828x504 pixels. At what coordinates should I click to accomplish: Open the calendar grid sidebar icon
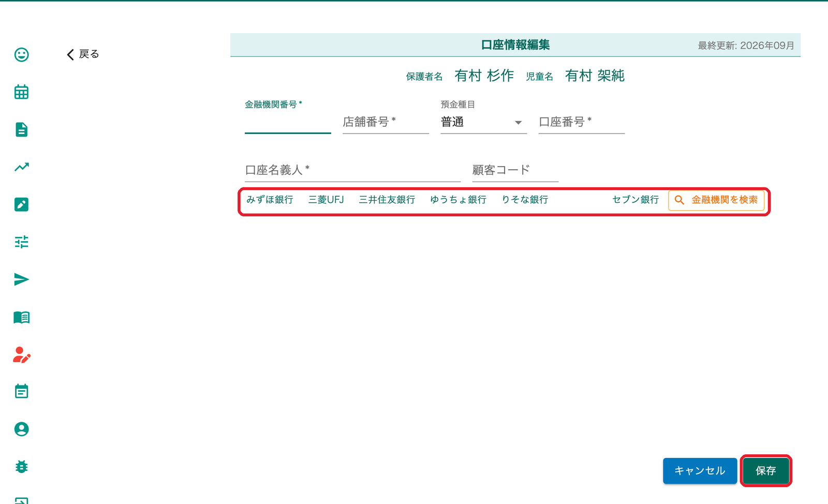(x=21, y=92)
